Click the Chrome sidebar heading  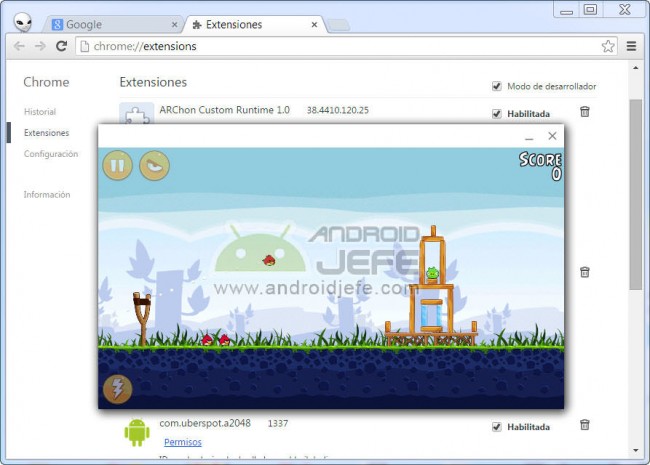coord(46,82)
